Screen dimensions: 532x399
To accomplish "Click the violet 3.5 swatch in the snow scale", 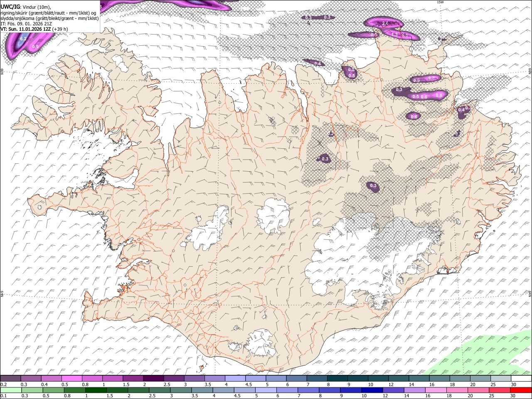I will tap(214, 378).
